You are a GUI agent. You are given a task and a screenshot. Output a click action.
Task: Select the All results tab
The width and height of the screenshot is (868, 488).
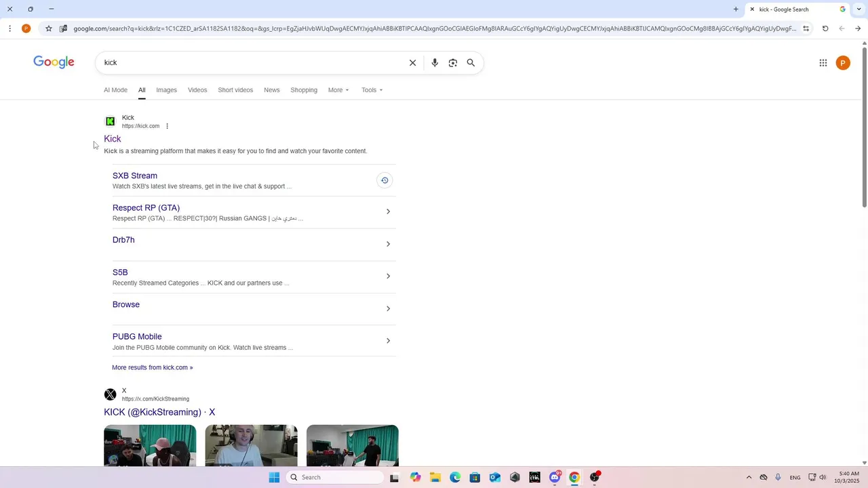[x=142, y=90]
